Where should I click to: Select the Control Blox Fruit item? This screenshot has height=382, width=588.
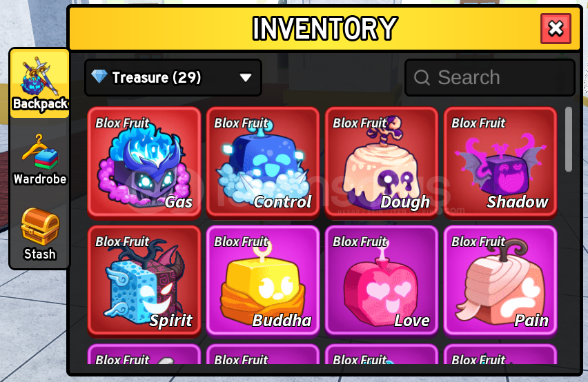tap(263, 163)
